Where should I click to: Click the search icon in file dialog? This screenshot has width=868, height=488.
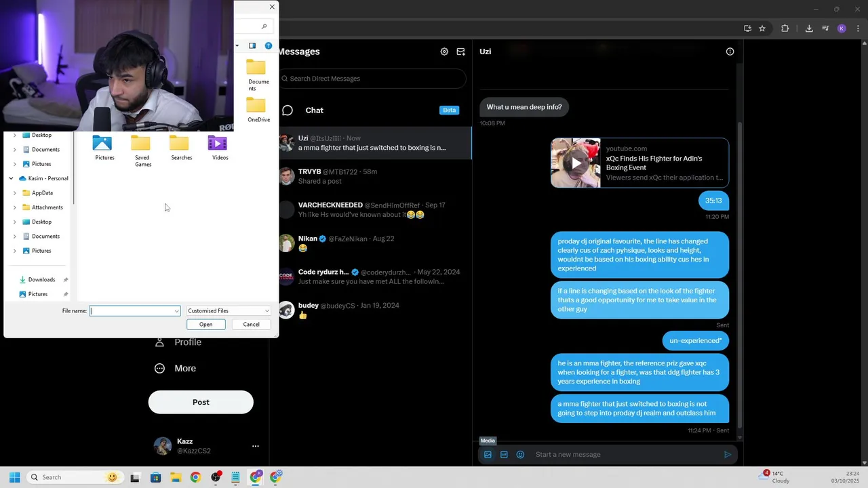pos(264,26)
